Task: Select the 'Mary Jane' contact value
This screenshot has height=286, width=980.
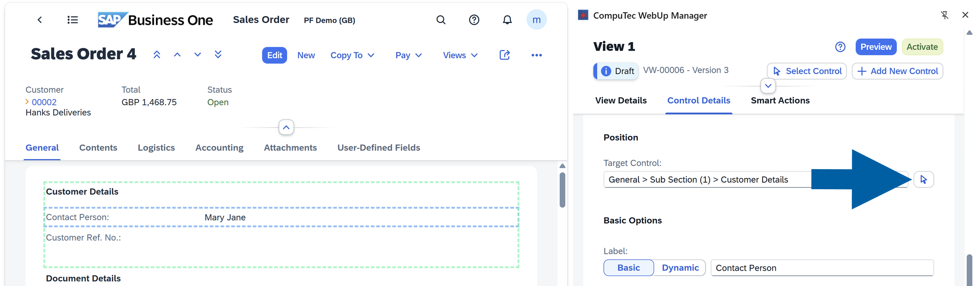Action: (x=225, y=217)
